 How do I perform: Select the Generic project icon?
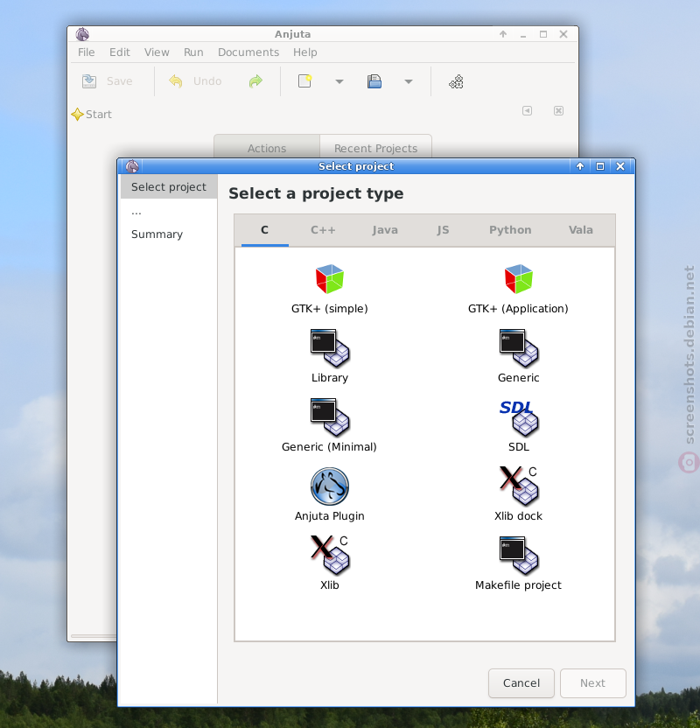pyautogui.click(x=519, y=347)
